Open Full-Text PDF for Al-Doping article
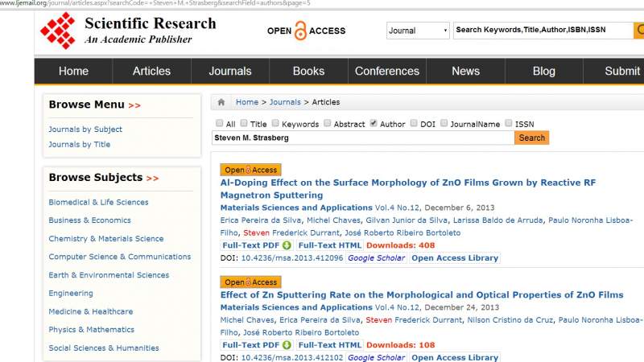This screenshot has height=362, width=644. point(250,245)
